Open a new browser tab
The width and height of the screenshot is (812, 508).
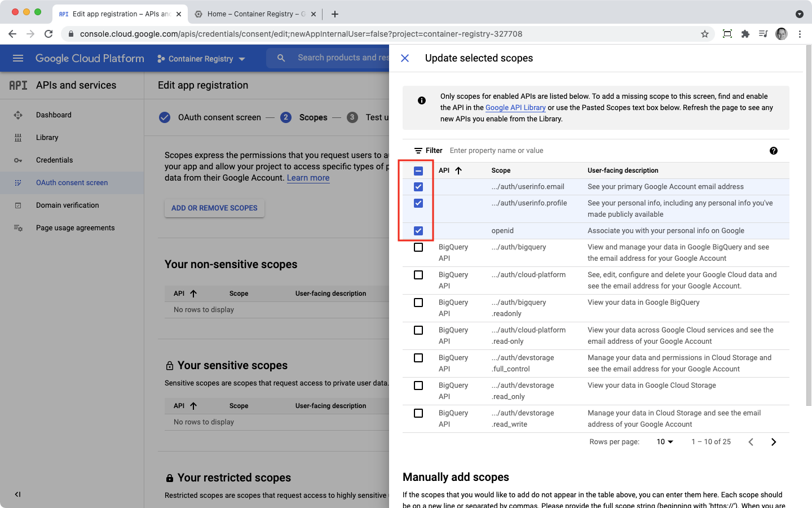pos(335,14)
